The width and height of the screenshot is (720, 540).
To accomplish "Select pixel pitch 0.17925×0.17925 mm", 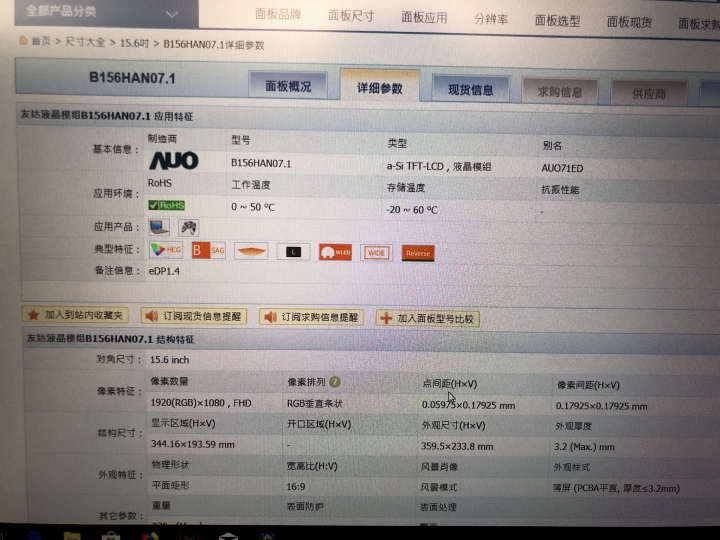I will click(x=602, y=406).
